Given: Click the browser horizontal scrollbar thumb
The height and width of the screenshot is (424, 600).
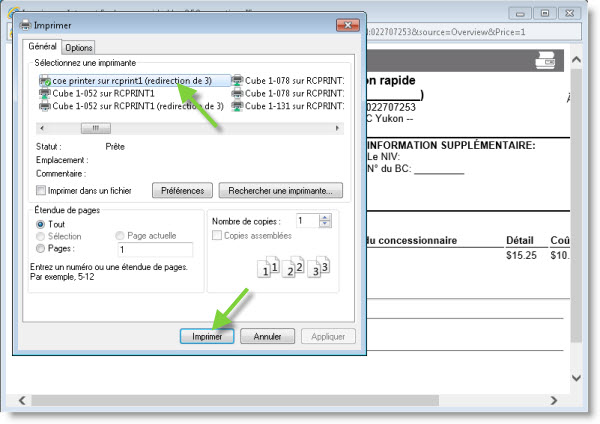Looking at the screenshot, I should click(235, 400).
